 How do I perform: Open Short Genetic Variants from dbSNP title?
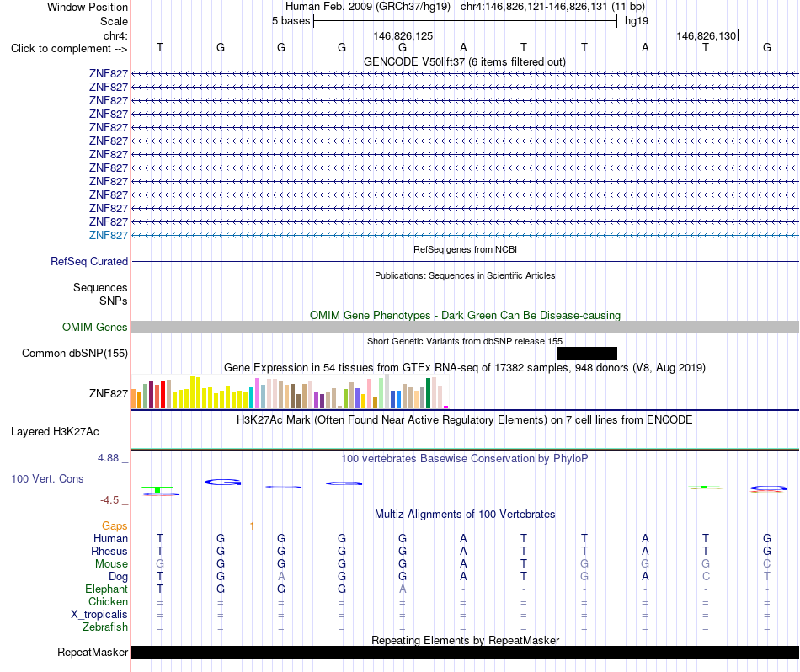coord(465,341)
